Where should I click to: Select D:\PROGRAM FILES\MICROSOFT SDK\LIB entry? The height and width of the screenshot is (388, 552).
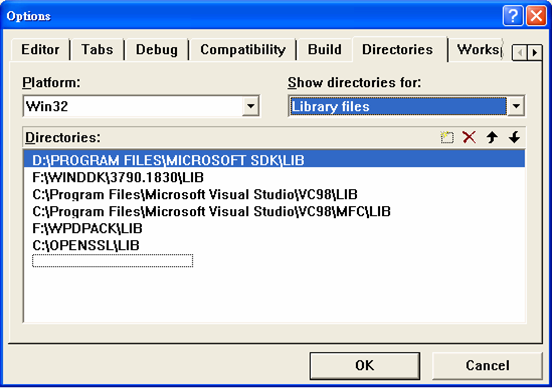(275, 160)
